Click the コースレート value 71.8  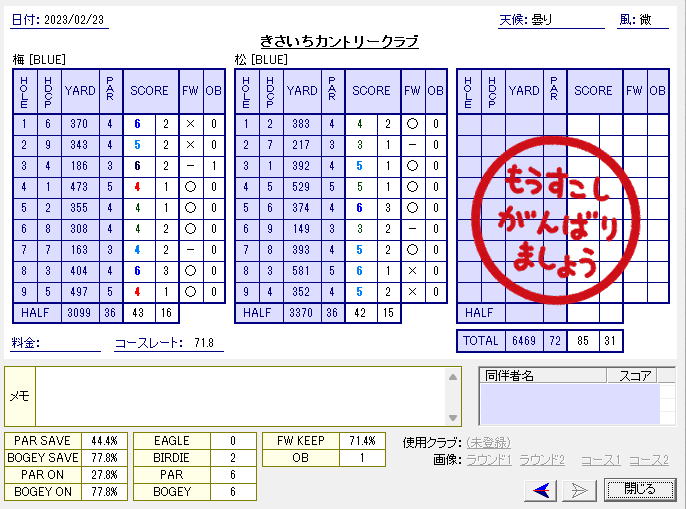(204, 343)
